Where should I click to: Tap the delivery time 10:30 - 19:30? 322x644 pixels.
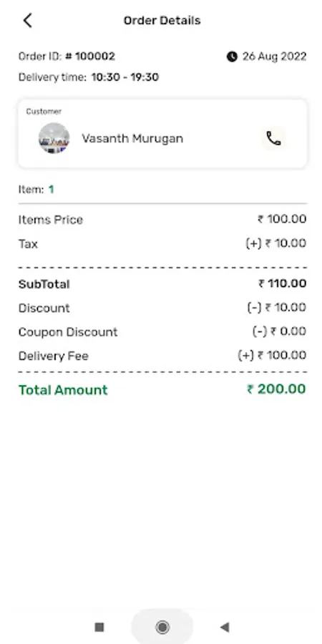(x=125, y=77)
